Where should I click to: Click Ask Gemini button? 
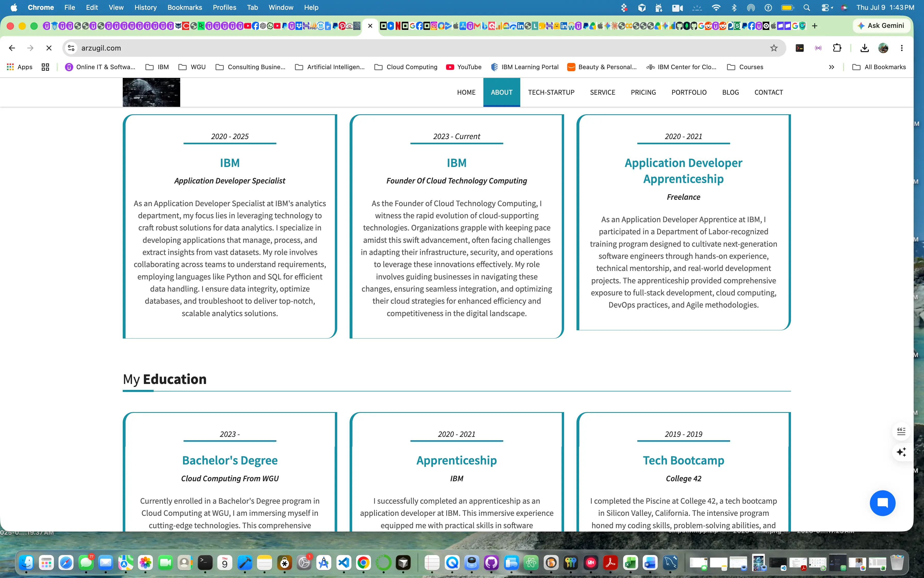pyautogui.click(x=881, y=26)
